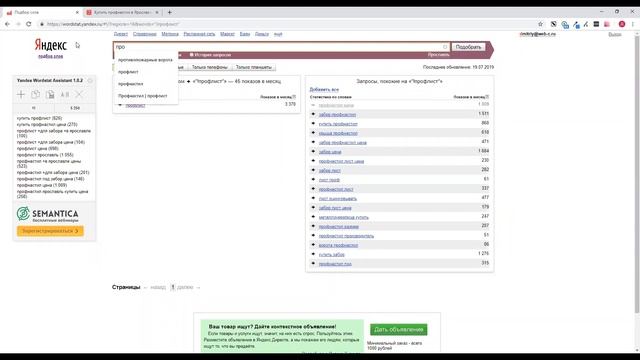Click the plus icon on the 282 impressions row
This screenshot has width=640, height=360.
click(x=313, y=170)
